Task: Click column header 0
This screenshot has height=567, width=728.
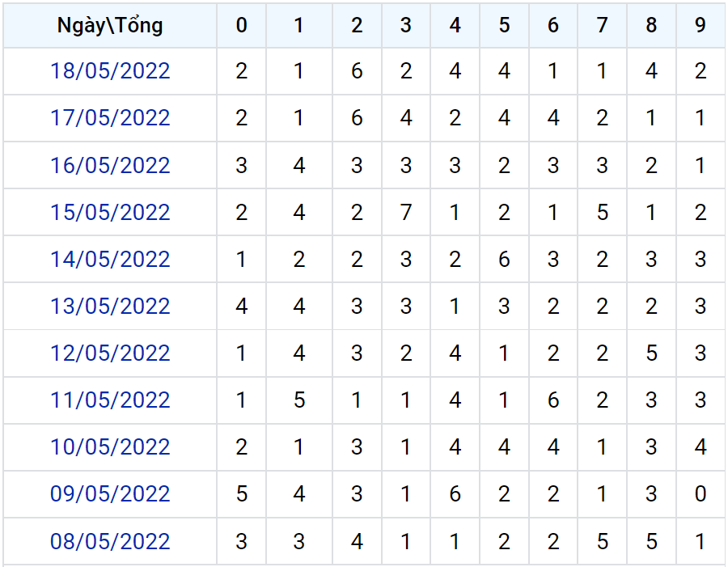Action: [x=241, y=26]
